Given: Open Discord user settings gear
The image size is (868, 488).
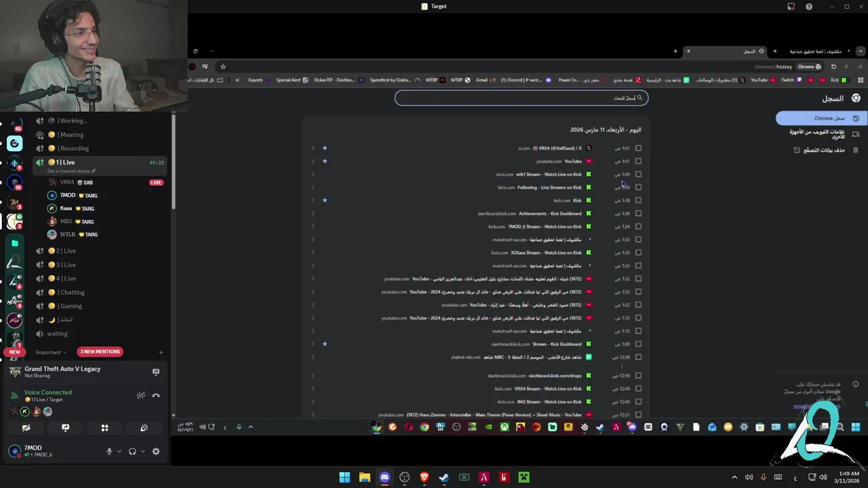Looking at the screenshot, I should 156,451.
